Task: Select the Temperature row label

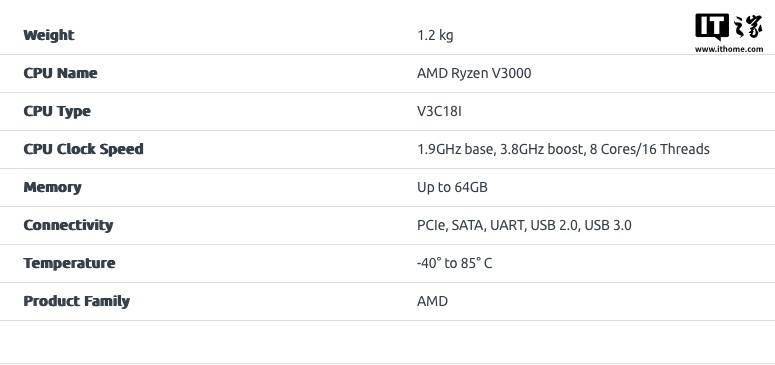Action: click(x=69, y=263)
